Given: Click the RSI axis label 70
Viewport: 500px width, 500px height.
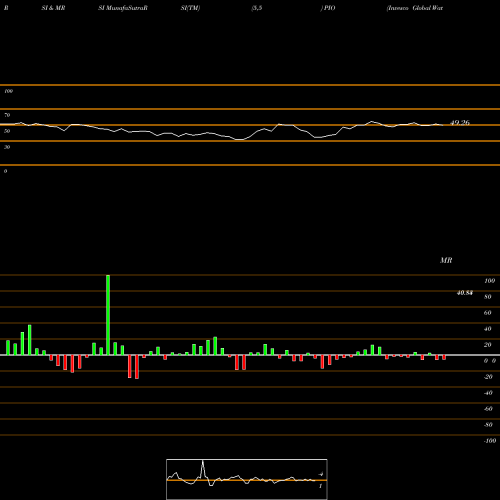Looking at the screenshot, I should point(7,115).
